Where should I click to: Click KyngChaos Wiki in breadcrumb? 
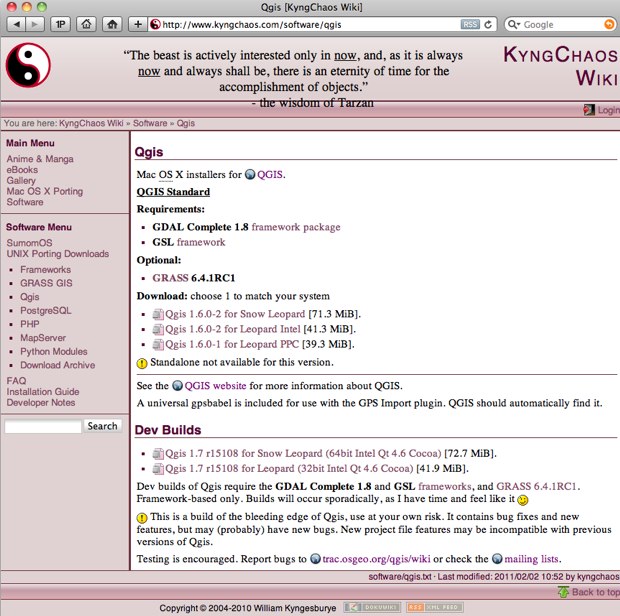[x=91, y=123]
